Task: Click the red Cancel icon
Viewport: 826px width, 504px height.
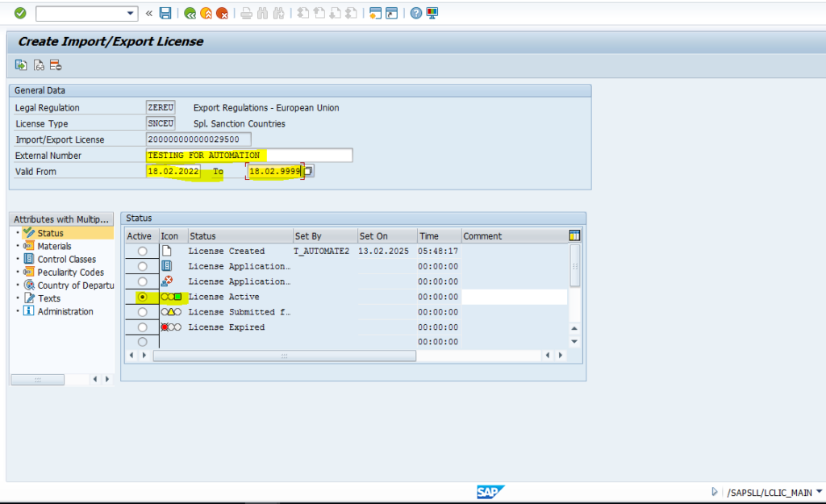Action: [222, 14]
